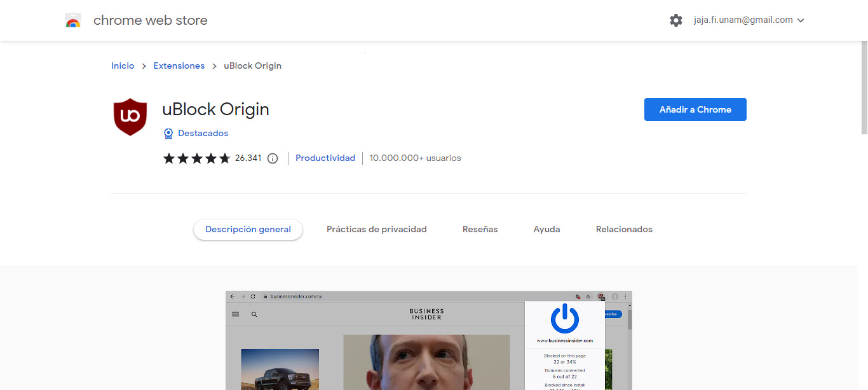
Task: Click the 10.000.000+ usuarios text
Action: tap(416, 158)
